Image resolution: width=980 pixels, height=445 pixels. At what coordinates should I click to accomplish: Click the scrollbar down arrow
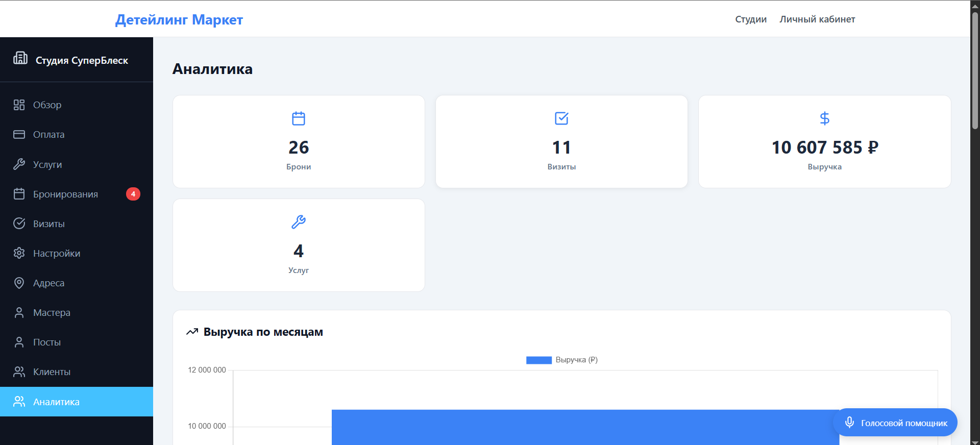pos(975,441)
